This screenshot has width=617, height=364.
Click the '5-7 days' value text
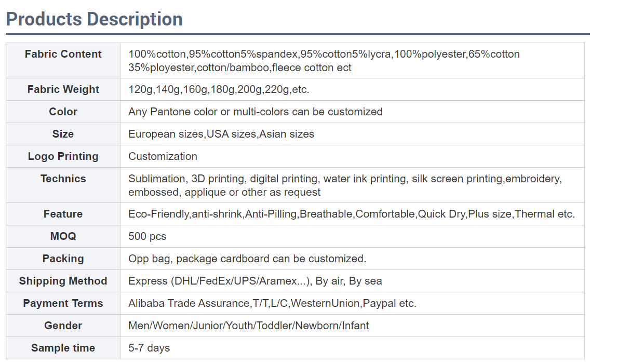[149, 348]
